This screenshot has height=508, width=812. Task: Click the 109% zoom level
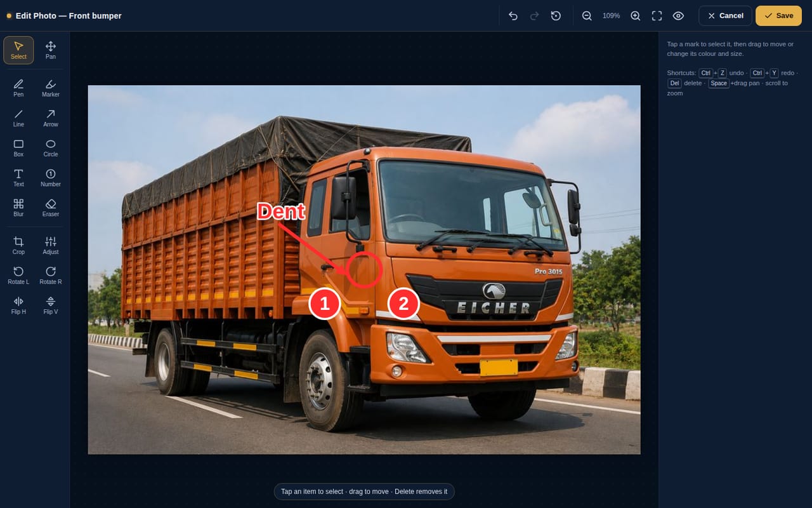pyautogui.click(x=611, y=16)
